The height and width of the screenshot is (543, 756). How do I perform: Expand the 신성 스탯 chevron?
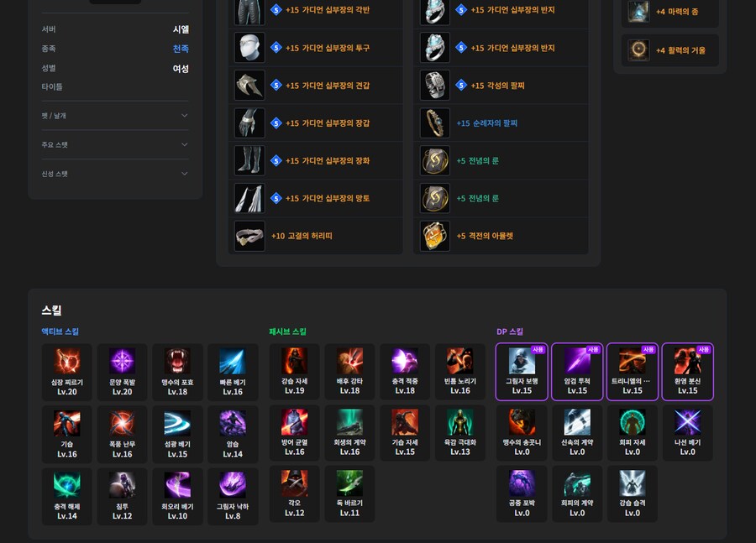pos(184,174)
